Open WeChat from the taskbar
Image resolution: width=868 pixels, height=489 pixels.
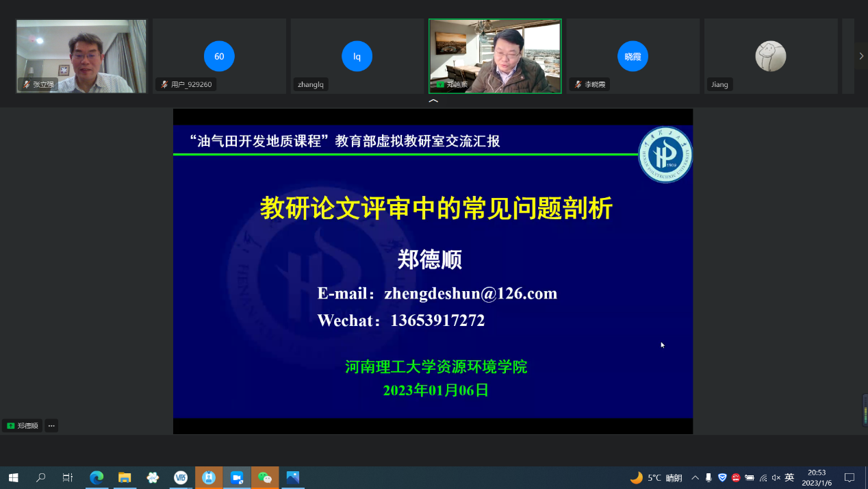coord(265,477)
